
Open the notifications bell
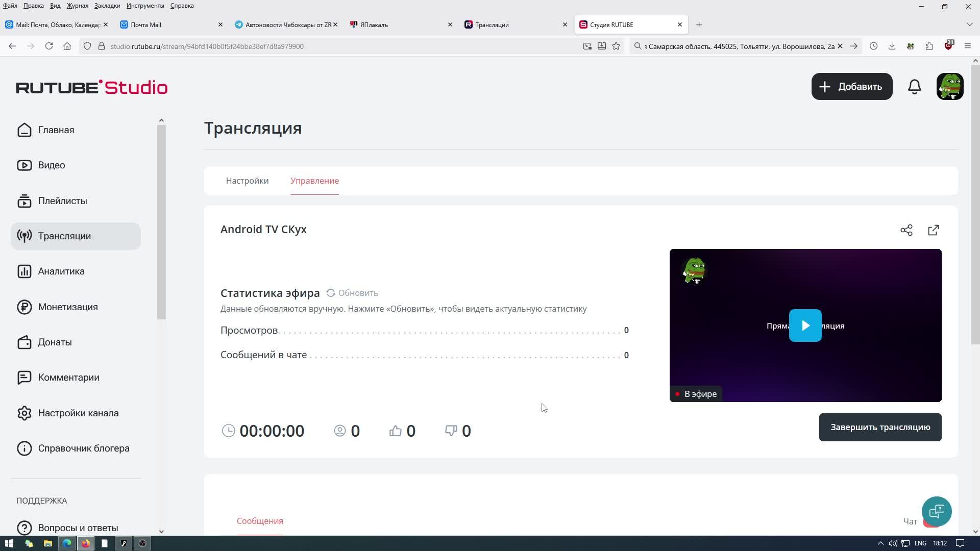[x=914, y=87]
